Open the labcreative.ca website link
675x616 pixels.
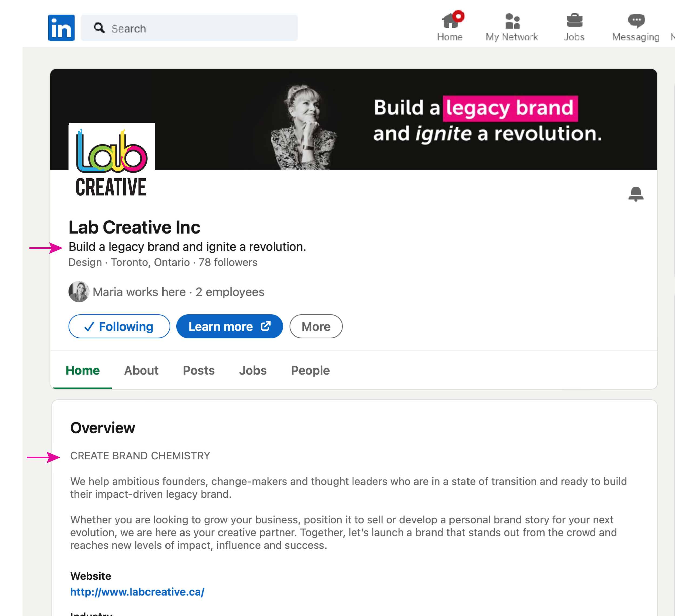[137, 592]
